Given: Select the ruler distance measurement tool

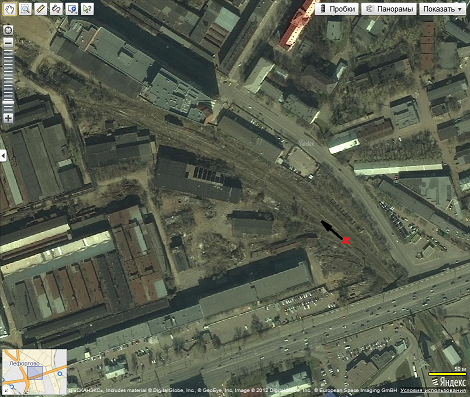Looking at the screenshot, I should [40, 9].
